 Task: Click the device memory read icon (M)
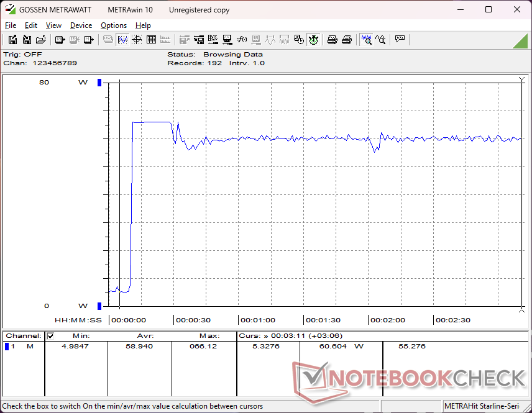(88, 40)
